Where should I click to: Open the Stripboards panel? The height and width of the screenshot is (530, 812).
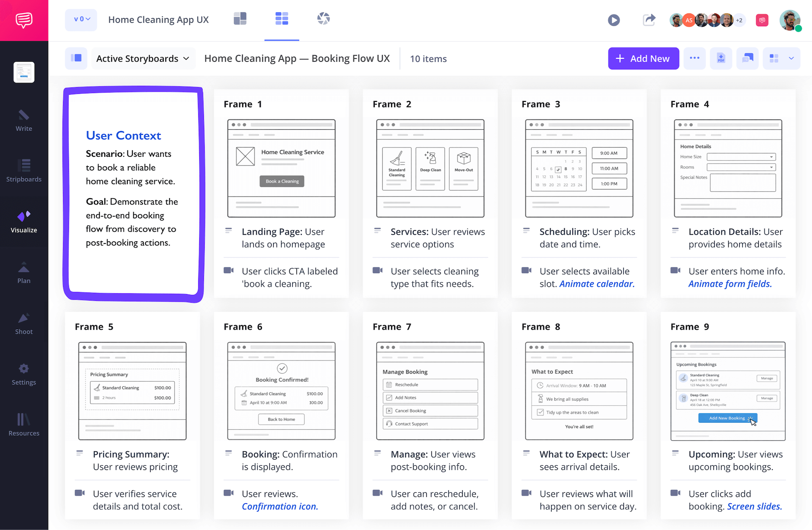24,171
